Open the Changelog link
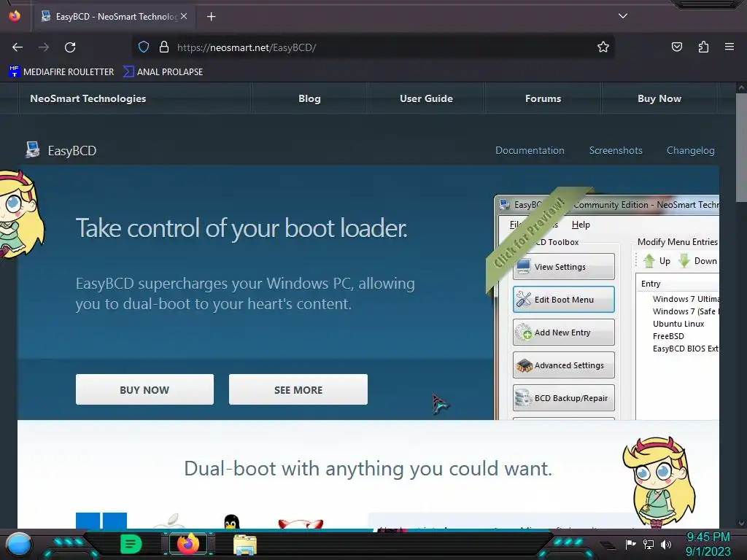Image resolution: width=747 pixels, height=560 pixels. [690, 150]
